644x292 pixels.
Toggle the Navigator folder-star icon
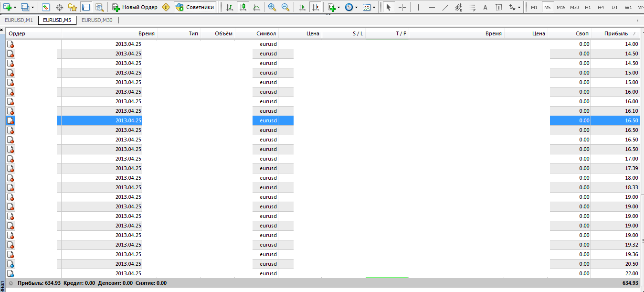[73, 7]
